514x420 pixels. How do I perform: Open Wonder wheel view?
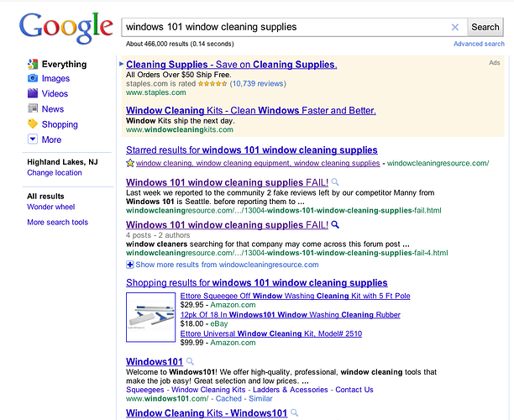pyautogui.click(x=50, y=207)
